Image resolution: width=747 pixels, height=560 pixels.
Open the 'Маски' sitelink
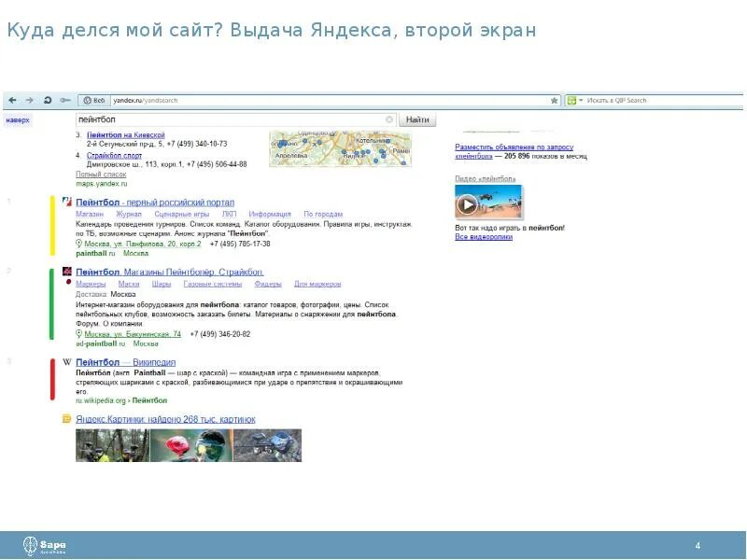point(129,285)
